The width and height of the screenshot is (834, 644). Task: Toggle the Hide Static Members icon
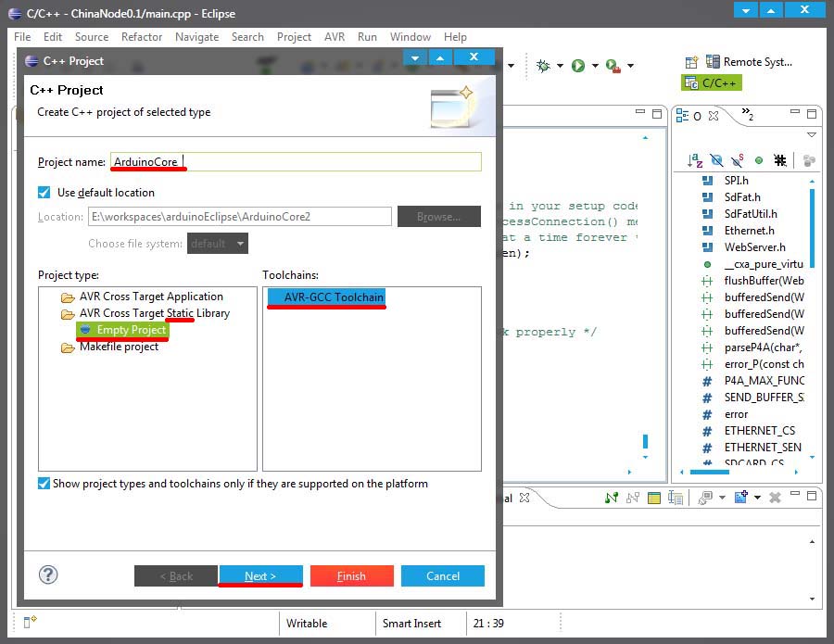(738, 160)
